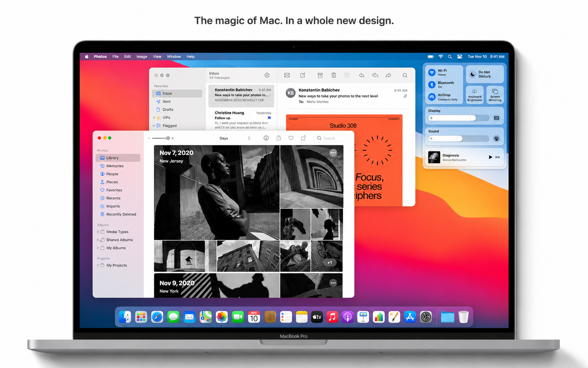Launch Keynote from the Dock
The height and width of the screenshot is (368, 588).
click(363, 317)
